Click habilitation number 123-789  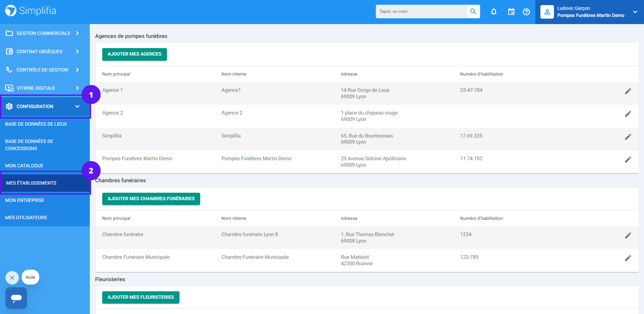click(x=469, y=257)
